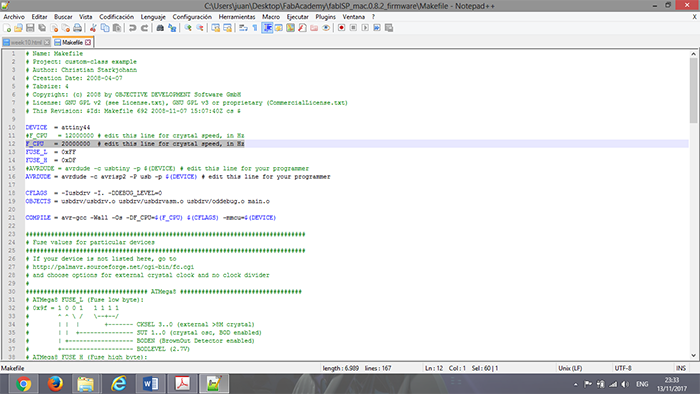Run macro multiple times icon
Viewport: 700px width, 394px height.
(377, 28)
